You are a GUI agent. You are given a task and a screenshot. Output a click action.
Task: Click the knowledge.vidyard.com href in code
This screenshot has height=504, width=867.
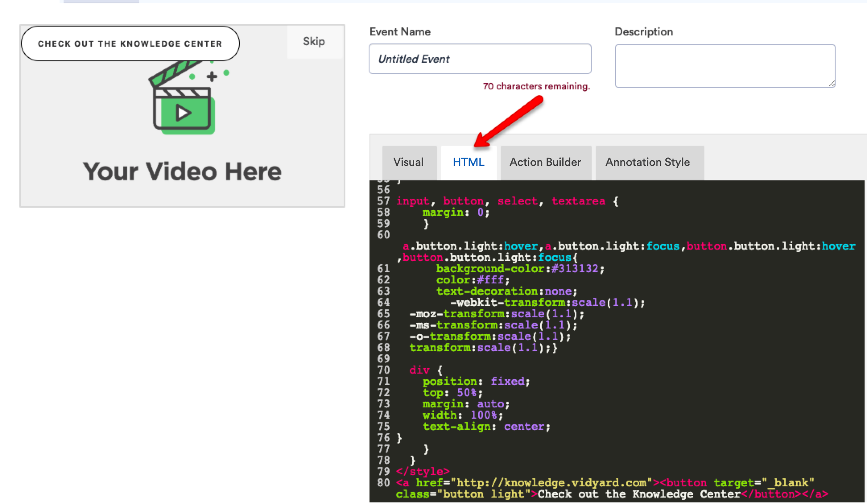(551, 483)
